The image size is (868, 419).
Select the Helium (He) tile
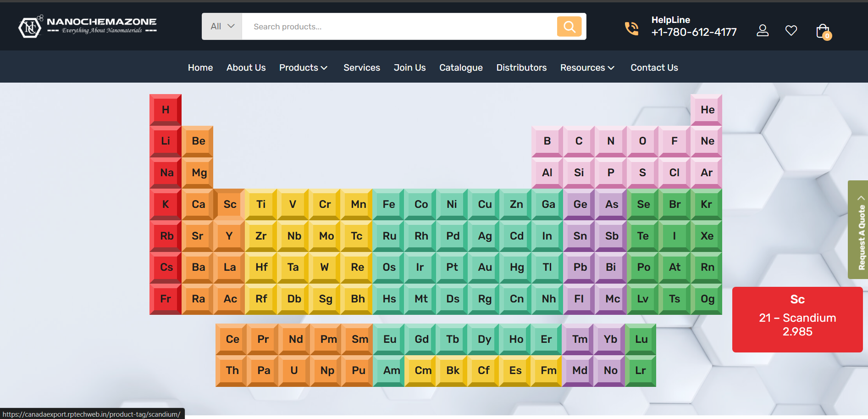point(707,110)
